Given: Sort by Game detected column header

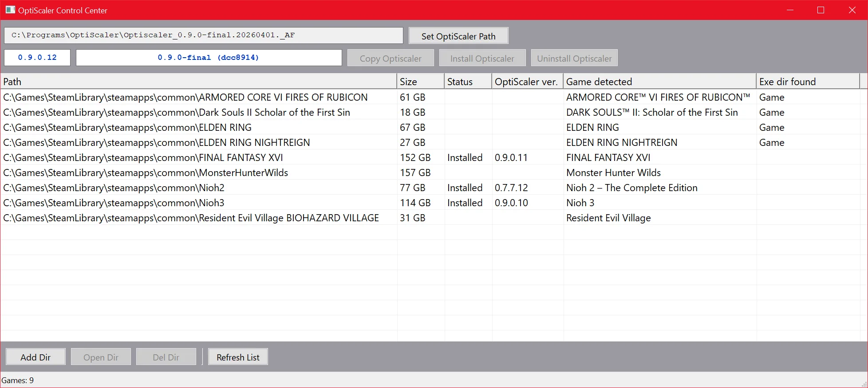Looking at the screenshot, I should [659, 82].
